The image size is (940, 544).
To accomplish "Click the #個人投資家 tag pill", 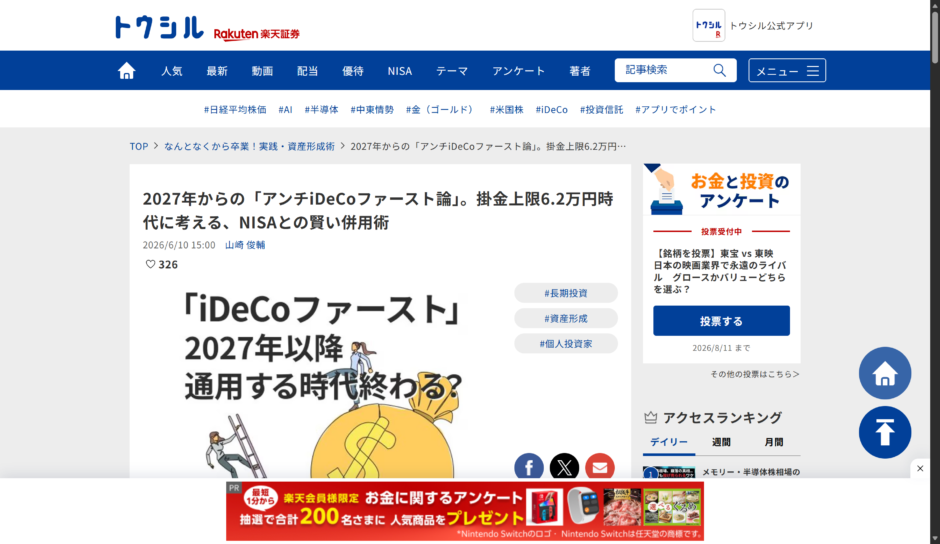I will 566,344.
